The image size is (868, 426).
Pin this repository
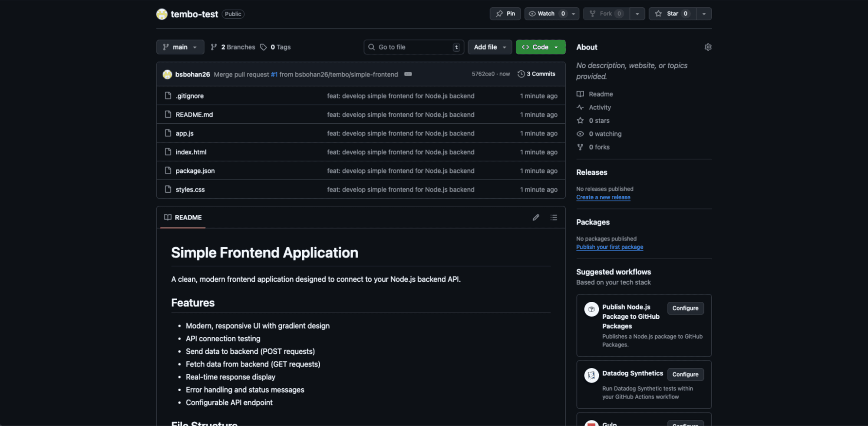pyautogui.click(x=505, y=13)
